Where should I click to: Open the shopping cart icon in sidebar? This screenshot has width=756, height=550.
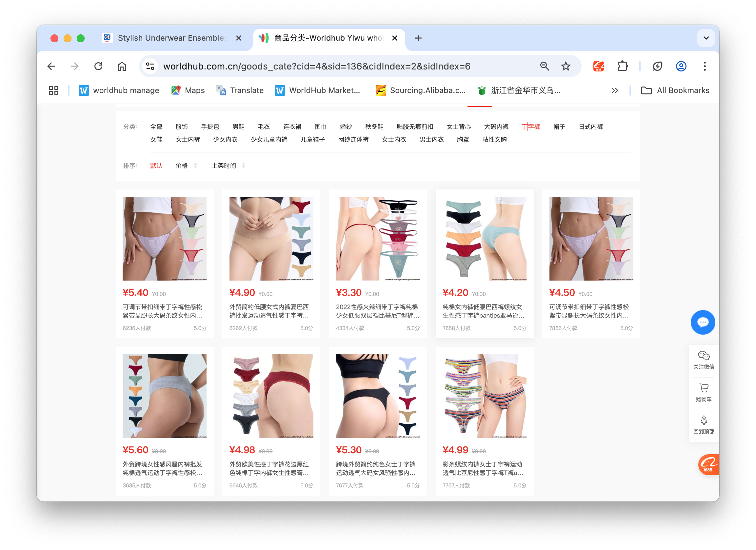(x=703, y=392)
